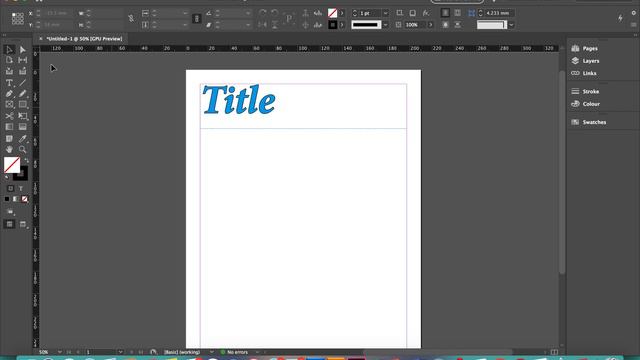Toggle Normal screen mode in toolbox
Image resolution: width=640 pixels, height=360 pixels.
point(9,224)
